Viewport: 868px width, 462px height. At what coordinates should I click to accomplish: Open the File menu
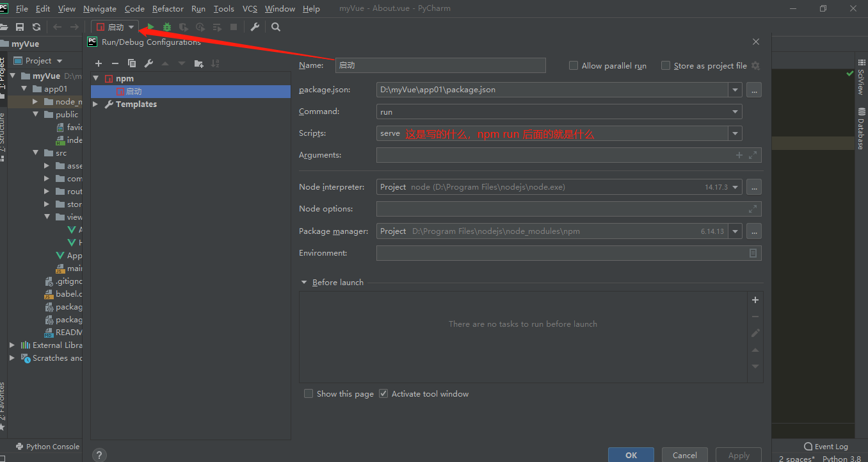pos(22,9)
